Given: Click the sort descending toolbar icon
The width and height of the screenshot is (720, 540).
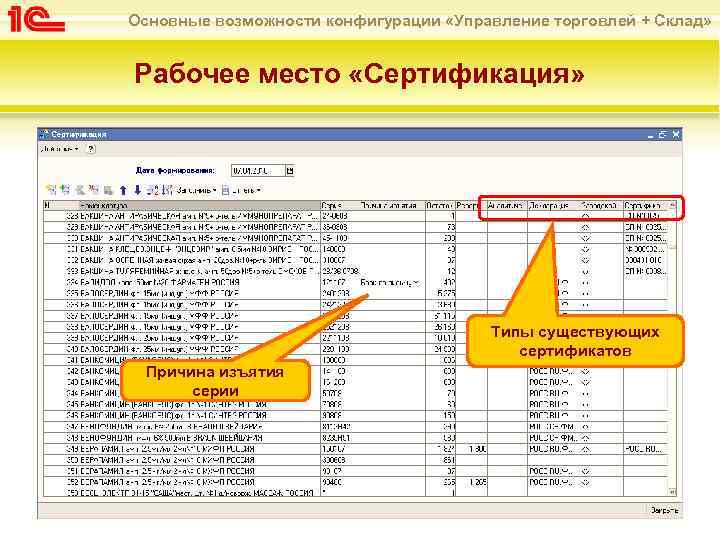Looking at the screenshot, I should pos(167,190).
